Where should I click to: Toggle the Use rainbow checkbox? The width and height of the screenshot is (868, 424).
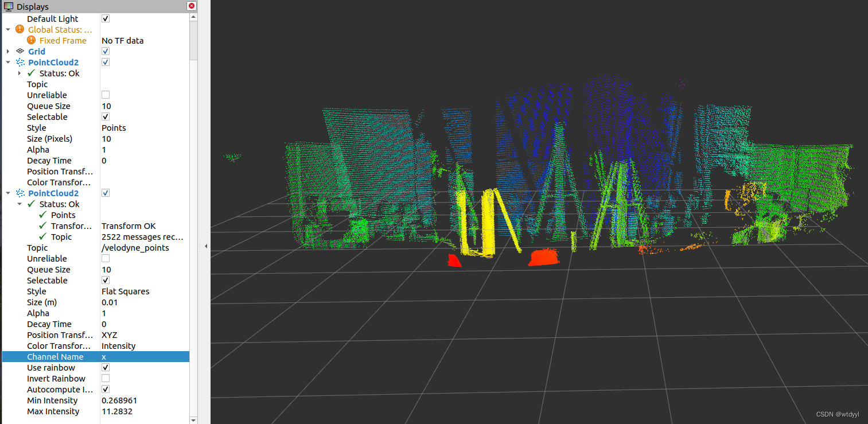point(106,367)
